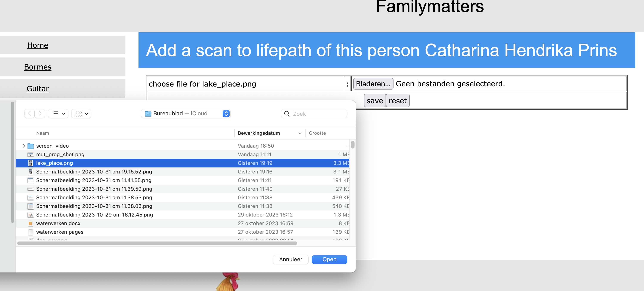This screenshot has height=291, width=644.
Task: Click the Open button in dialog
Action: pyautogui.click(x=329, y=260)
